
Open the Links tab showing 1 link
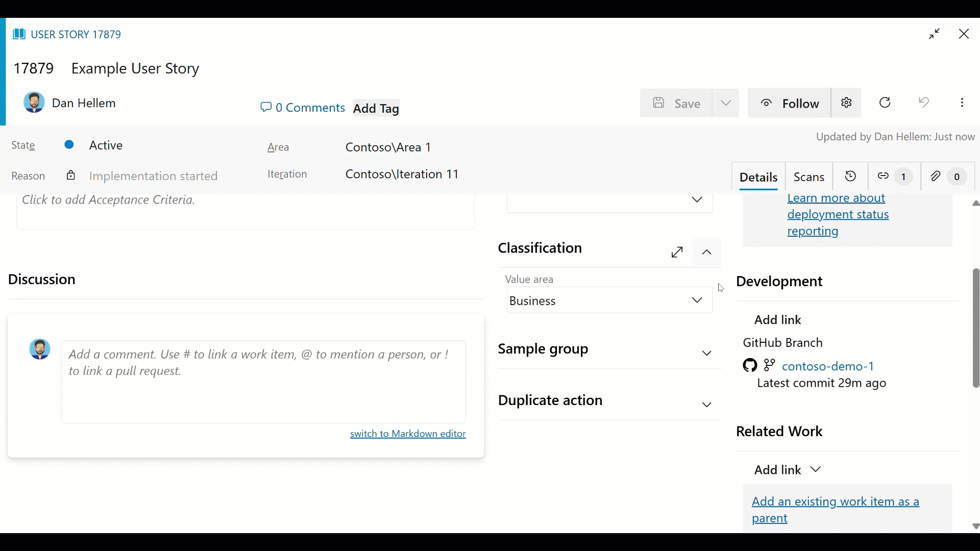[x=893, y=176]
